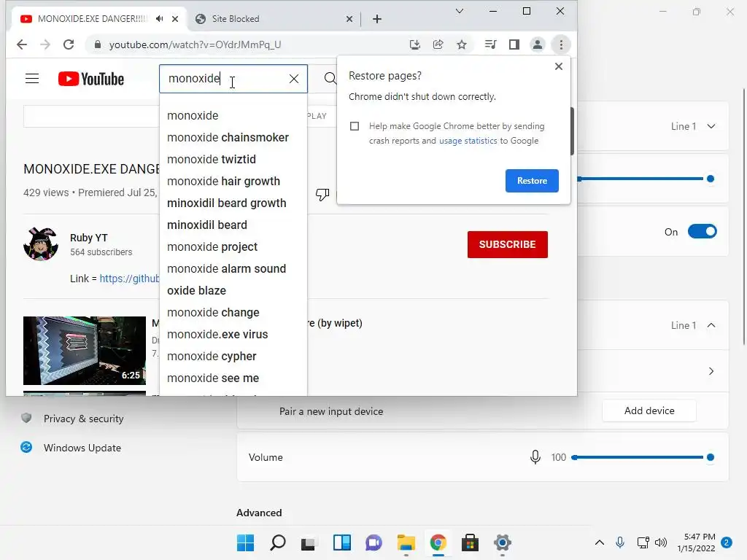
Task: Toggle the On switch in Settings
Action: (x=703, y=232)
